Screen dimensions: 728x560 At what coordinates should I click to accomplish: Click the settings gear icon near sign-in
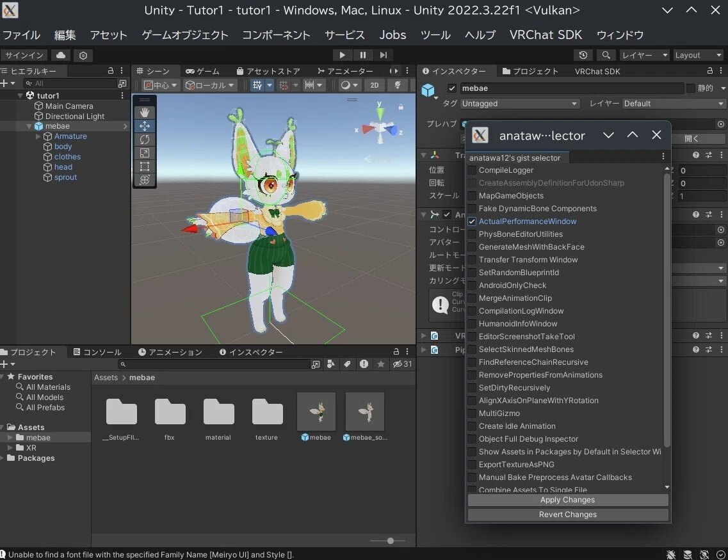point(83,55)
